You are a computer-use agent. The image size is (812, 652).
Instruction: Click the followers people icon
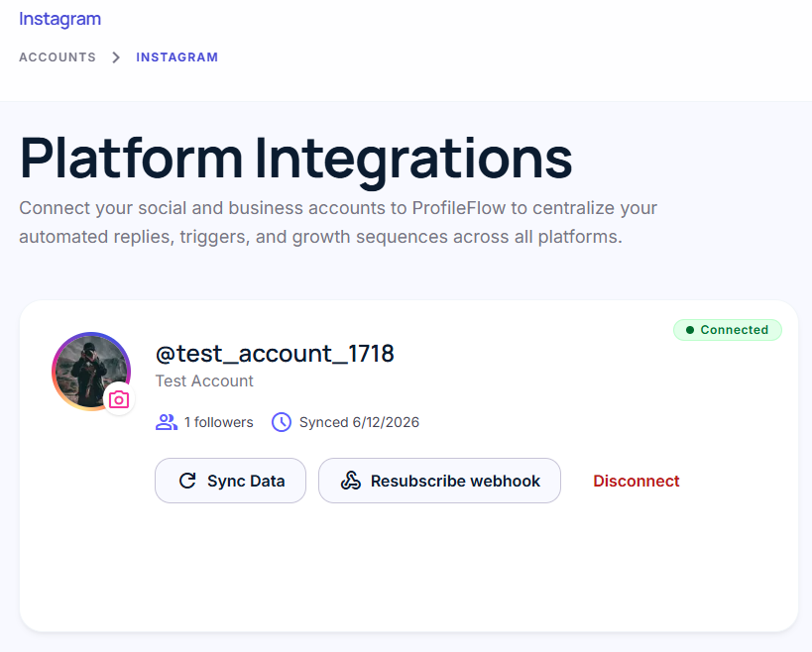(x=167, y=422)
